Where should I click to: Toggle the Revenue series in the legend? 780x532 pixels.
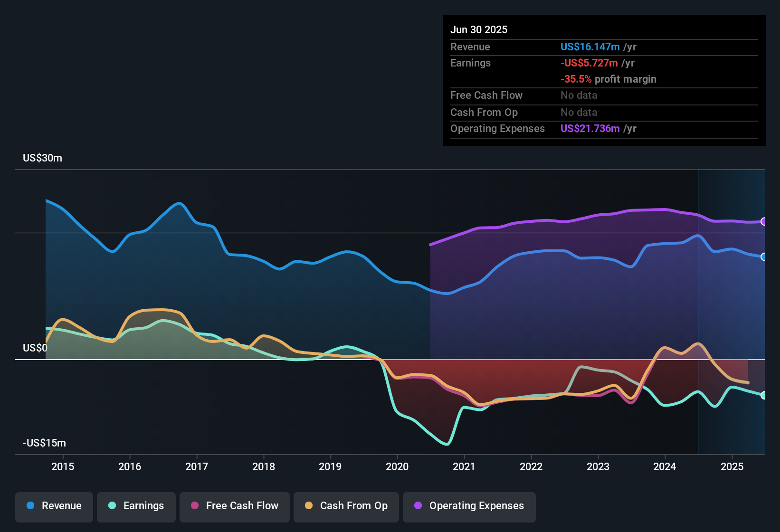pos(54,506)
